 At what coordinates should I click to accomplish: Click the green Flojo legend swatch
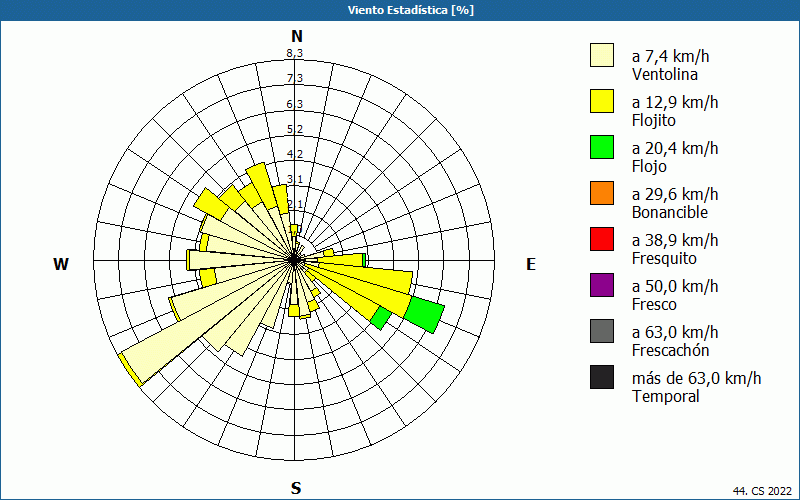[x=602, y=147]
